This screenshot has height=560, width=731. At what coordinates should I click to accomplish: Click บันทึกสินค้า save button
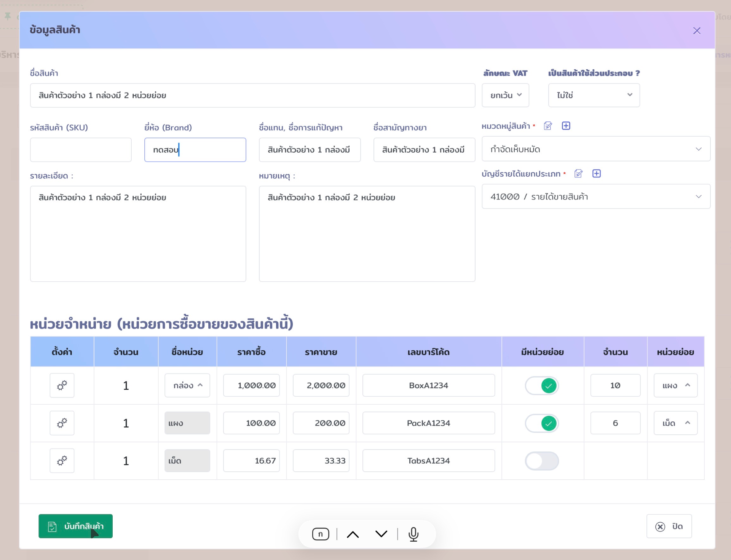point(75,526)
